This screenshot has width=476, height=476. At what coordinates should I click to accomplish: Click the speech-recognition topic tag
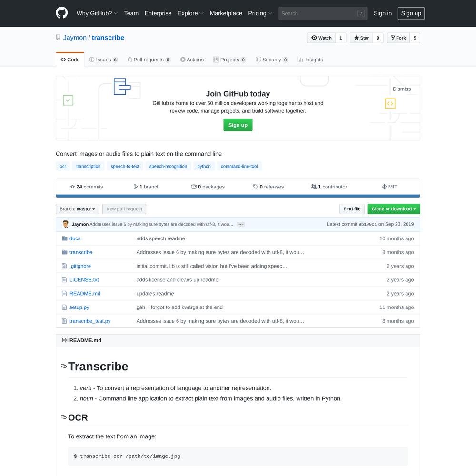[x=168, y=166]
